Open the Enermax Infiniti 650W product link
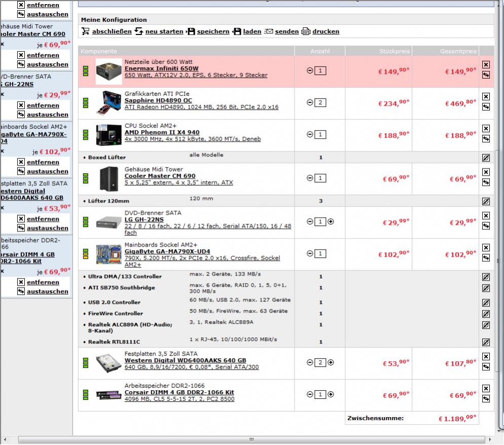 pos(162,69)
